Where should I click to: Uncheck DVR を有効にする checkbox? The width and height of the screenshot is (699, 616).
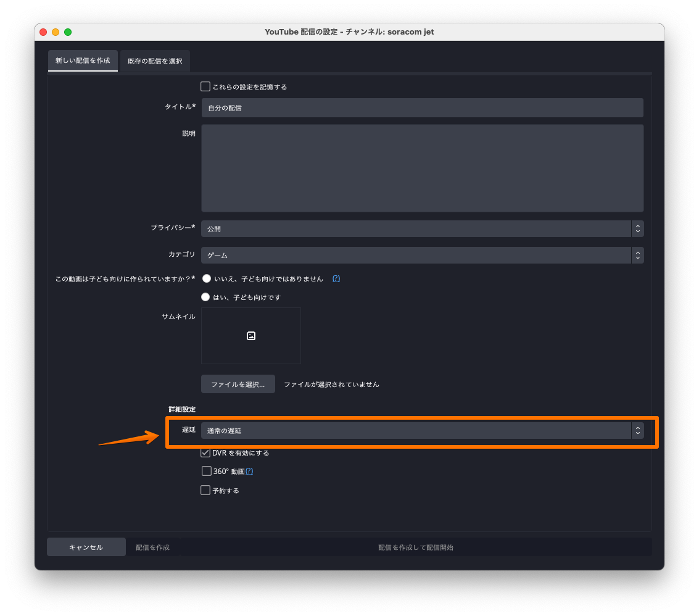point(205,453)
